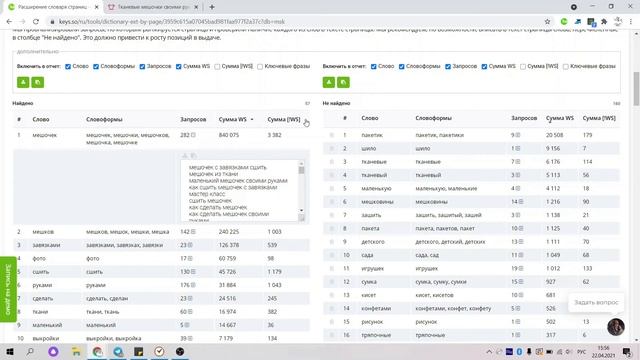Screen dimensions: 640x360
Task: Enable Сумма [!WS] in the Найдено report options
Action: click(217, 67)
